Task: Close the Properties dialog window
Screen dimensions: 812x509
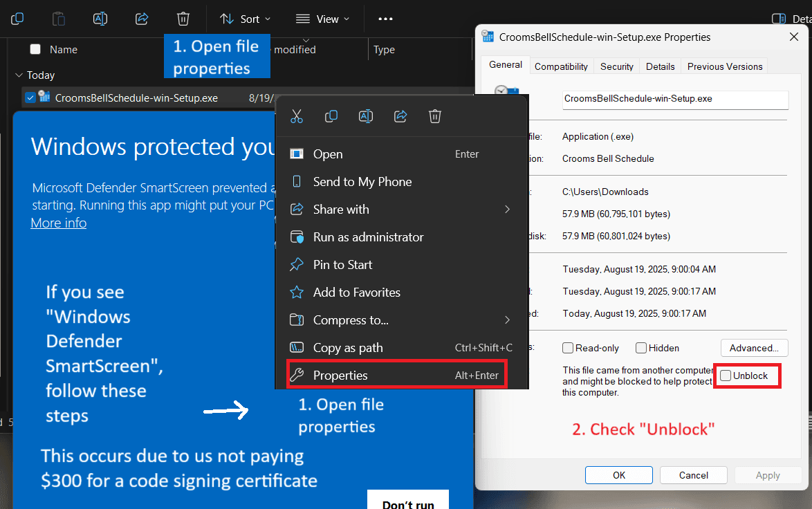Action: (x=794, y=37)
